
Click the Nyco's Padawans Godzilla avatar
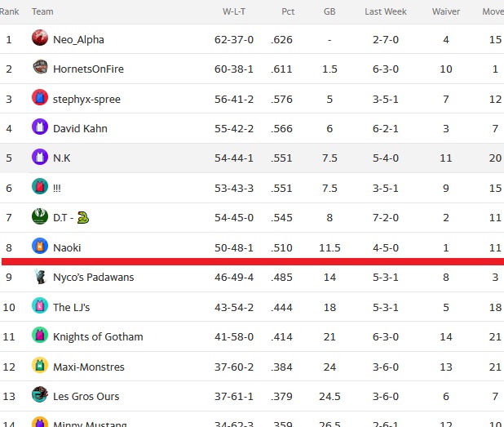coord(40,276)
